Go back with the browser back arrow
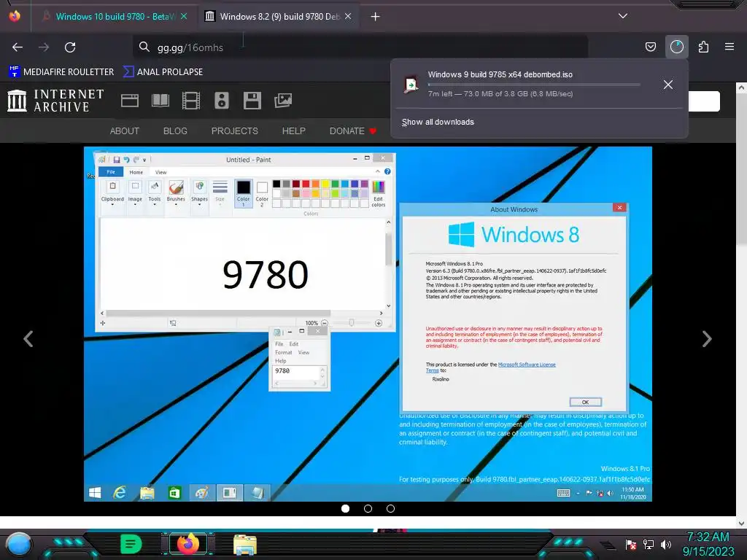Image resolution: width=747 pixels, height=560 pixels. tap(18, 47)
